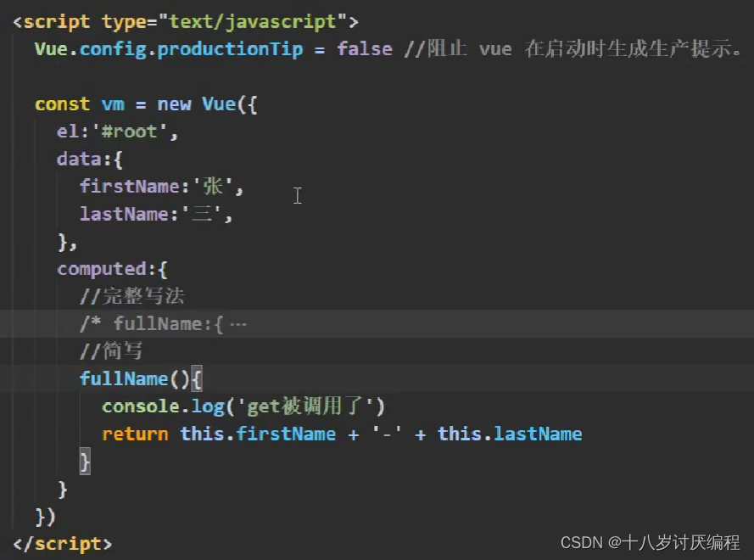Click the closing </script> tag
The width and height of the screenshot is (754, 560).
[63, 544]
